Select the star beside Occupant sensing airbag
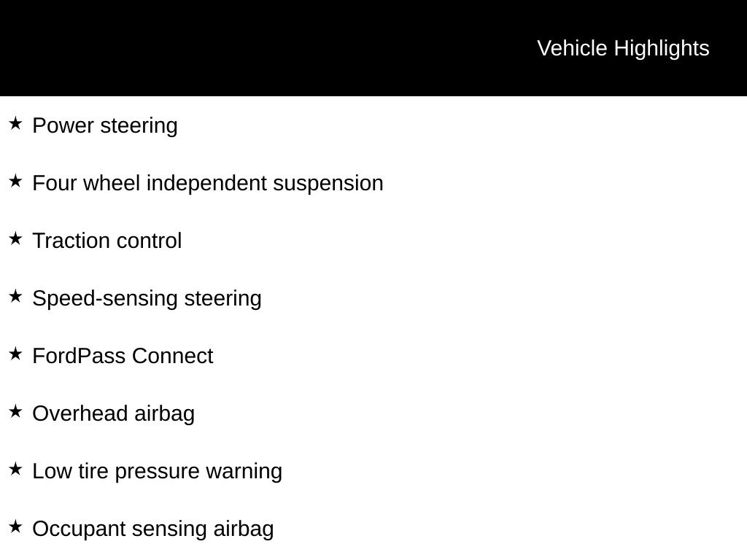This screenshot has height=560, width=747. tap(15, 527)
